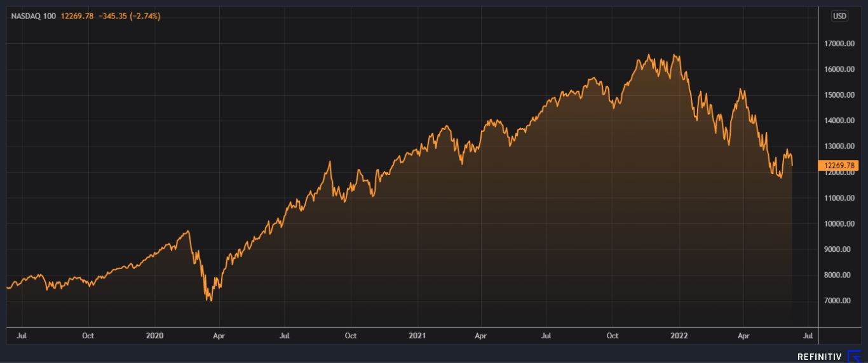Click the Refinitiv logo

tap(828, 357)
